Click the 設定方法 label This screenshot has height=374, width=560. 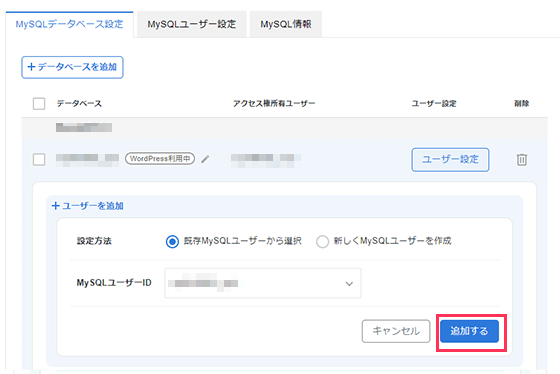pyautogui.click(x=94, y=241)
